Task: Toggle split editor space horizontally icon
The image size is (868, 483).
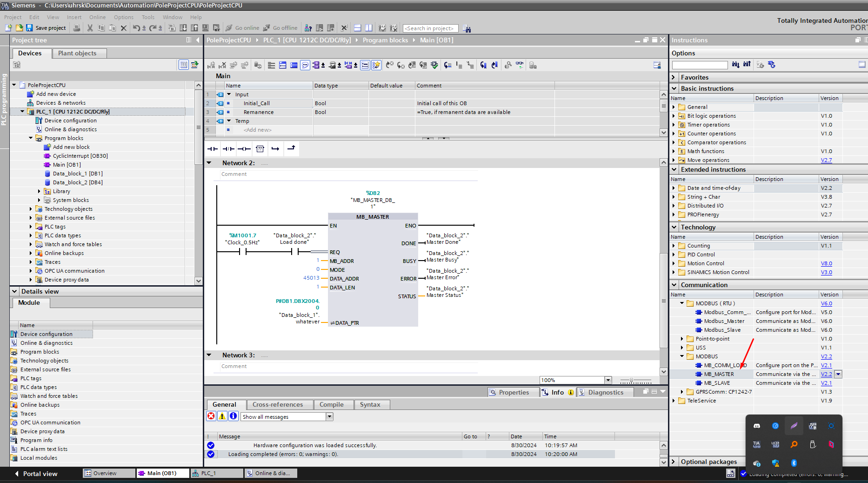Action: pyautogui.click(x=357, y=28)
